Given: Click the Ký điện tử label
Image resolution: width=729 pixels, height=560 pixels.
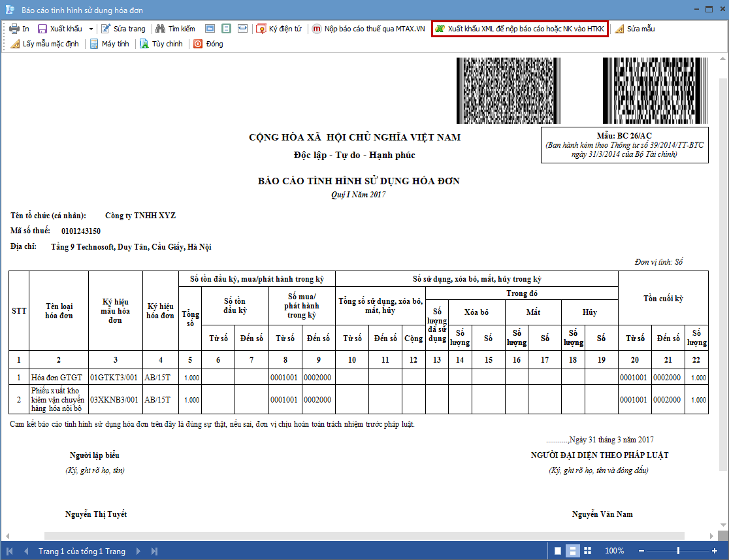Looking at the screenshot, I should tap(285, 29).
